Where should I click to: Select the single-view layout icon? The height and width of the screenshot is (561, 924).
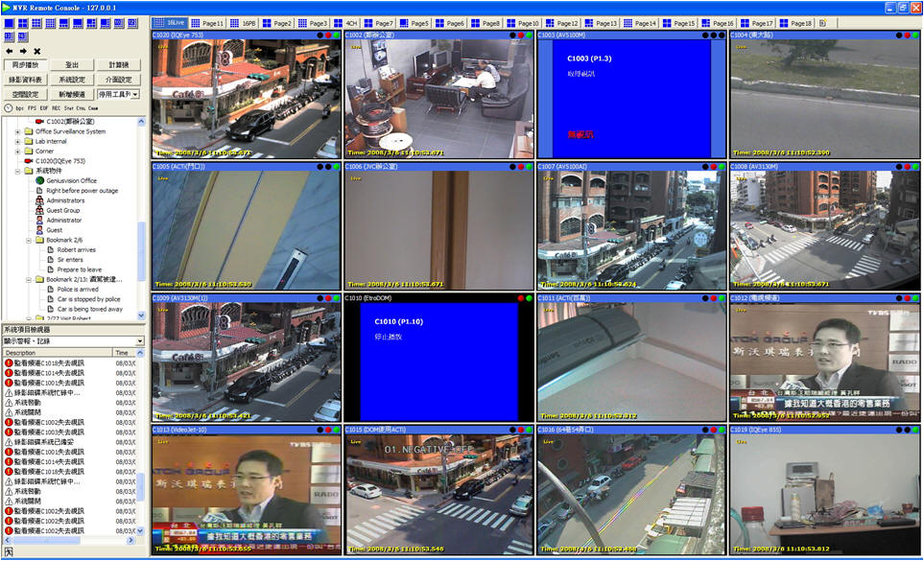click(x=9, y=22)
